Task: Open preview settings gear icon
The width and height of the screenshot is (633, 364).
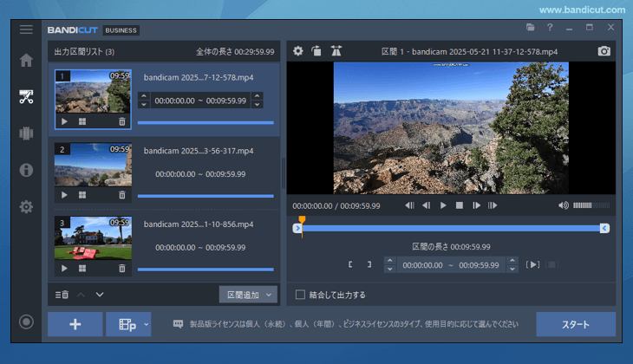Action: point(298,51)
